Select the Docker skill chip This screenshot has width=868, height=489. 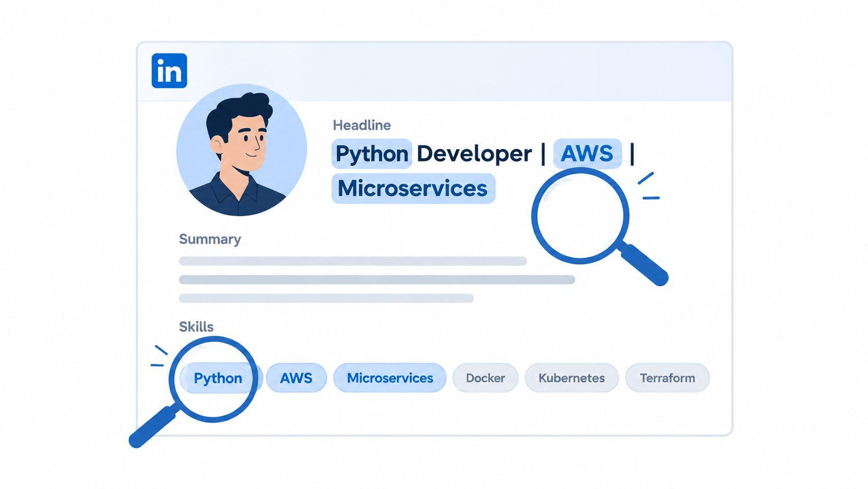coord(485,378)
